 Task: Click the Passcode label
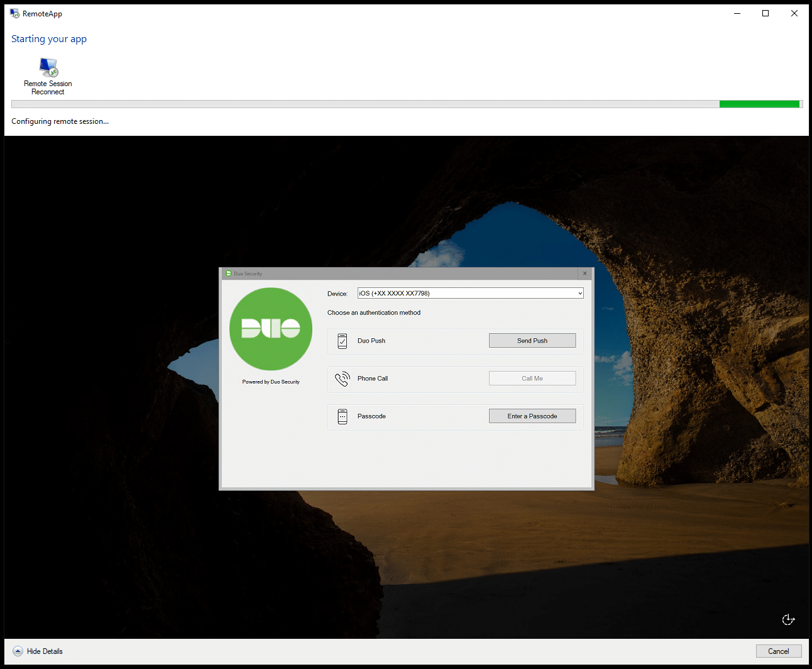[371, 416]
